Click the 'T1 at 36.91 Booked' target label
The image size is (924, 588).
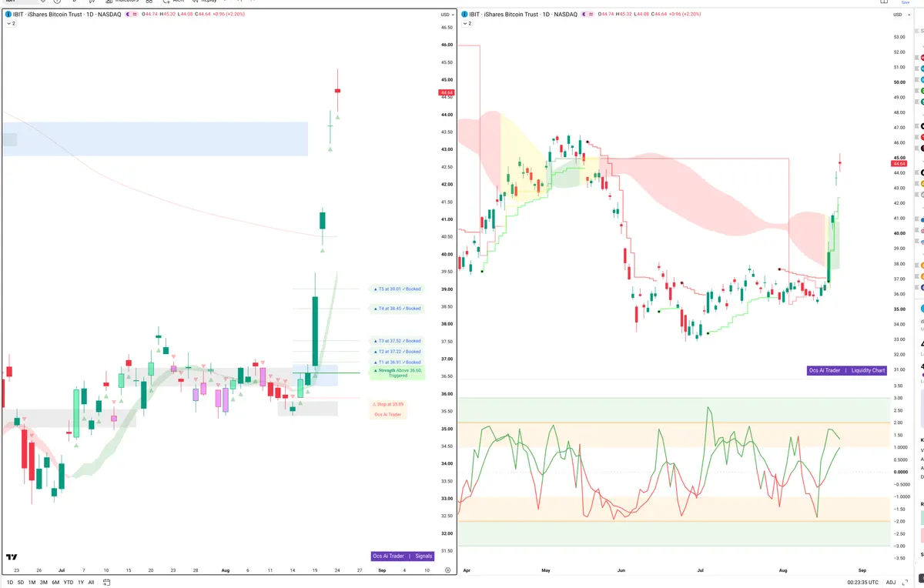[397, 362]
